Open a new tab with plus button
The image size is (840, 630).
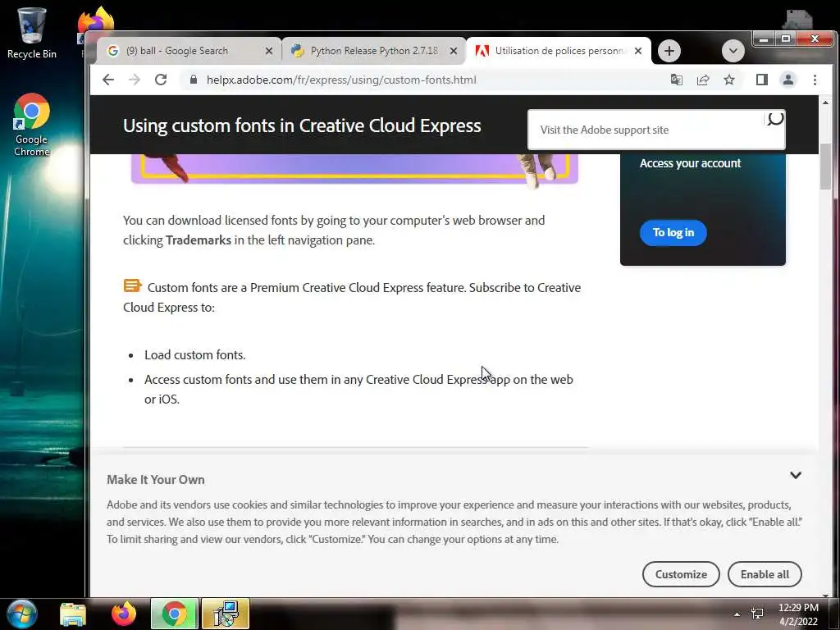coord(669,51)
